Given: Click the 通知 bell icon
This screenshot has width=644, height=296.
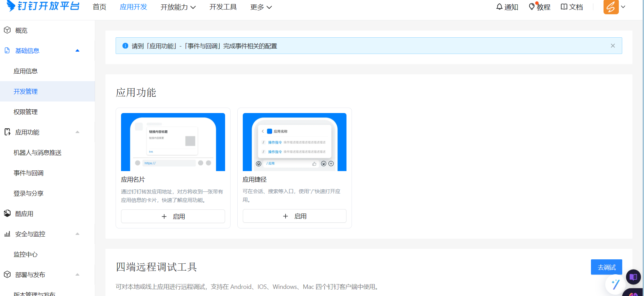Looking at the screenshot, I should pos(499,7).
